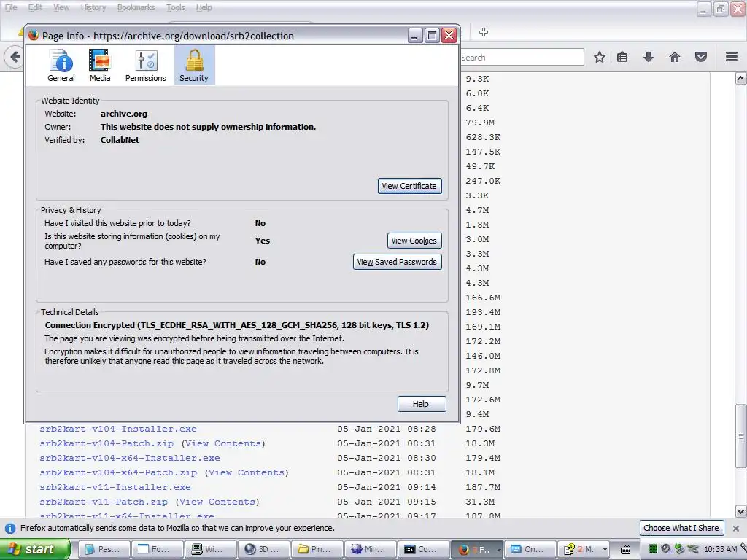Screen dimensions: 747x560
Task: Go to Home page icon
Action: tap(675, 57)
